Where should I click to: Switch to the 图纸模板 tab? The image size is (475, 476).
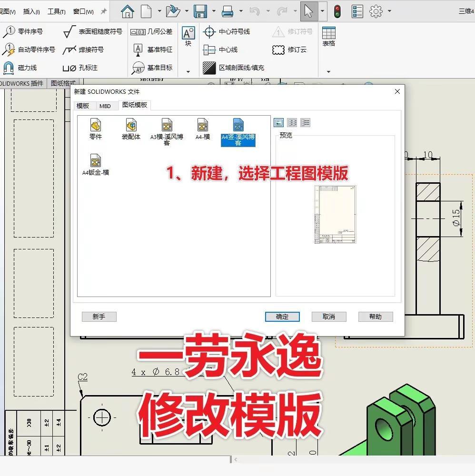tap(135, 105)
